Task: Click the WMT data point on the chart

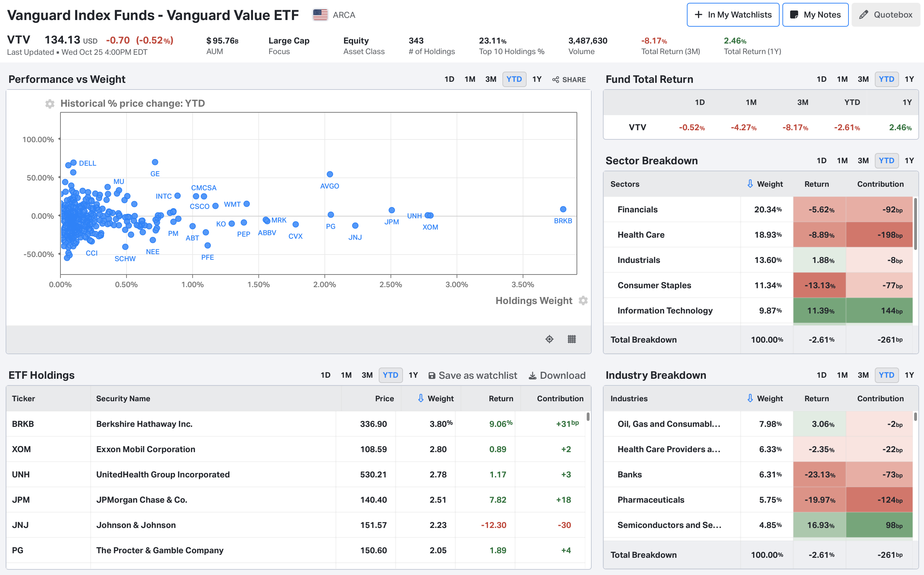Action: pos(247,204)
